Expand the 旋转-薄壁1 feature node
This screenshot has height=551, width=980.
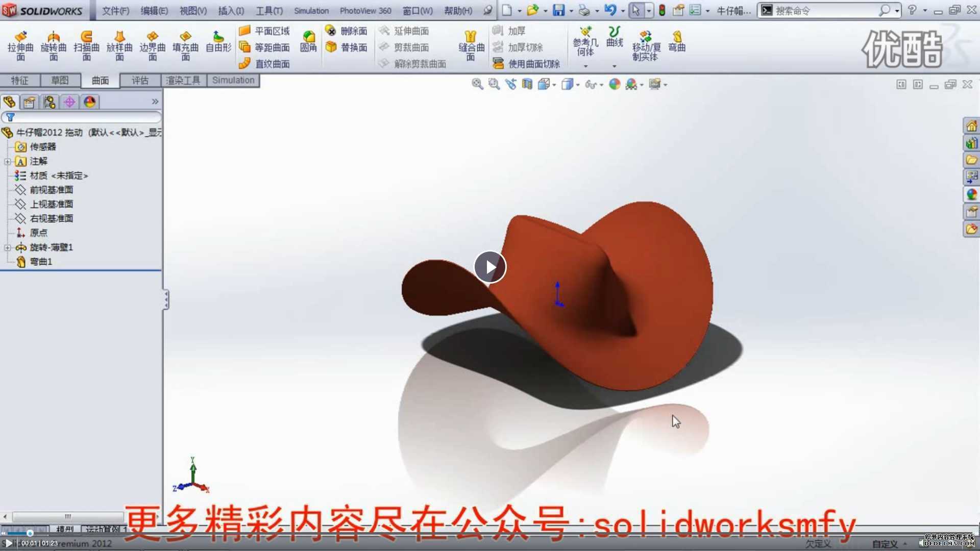(7, 247)
